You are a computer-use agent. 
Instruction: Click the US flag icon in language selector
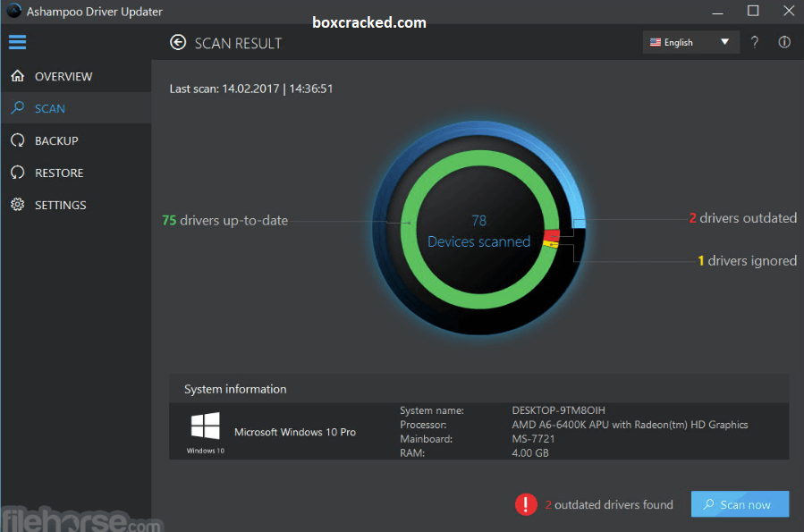coord(656,42)
